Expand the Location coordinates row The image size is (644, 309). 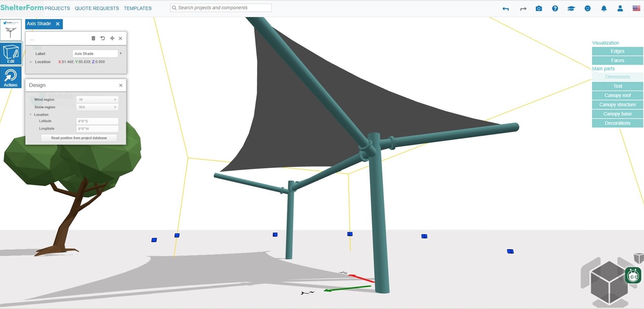click(31, 62)
